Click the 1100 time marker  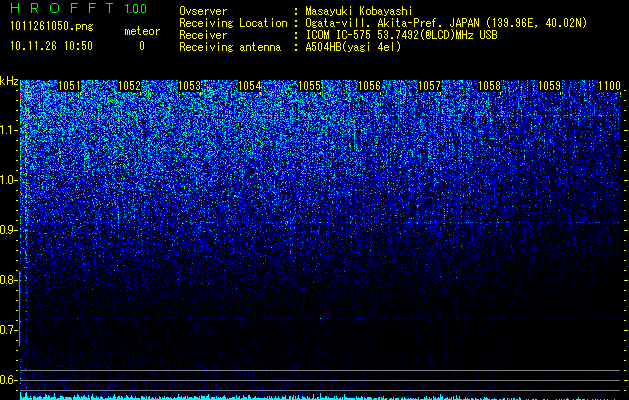click(x=609, y=86)
